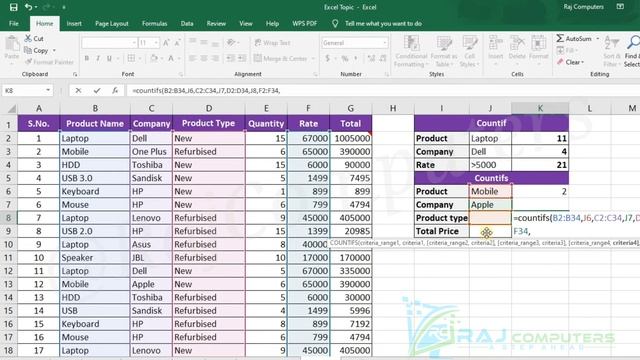
Task: Open Clipboard group dialog launcher
Action: click(75, 74)
